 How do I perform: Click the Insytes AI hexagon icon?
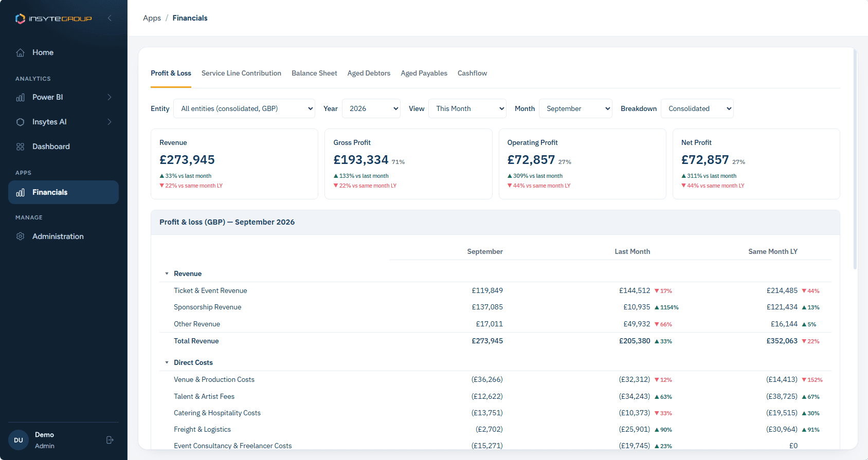point(21,122)
